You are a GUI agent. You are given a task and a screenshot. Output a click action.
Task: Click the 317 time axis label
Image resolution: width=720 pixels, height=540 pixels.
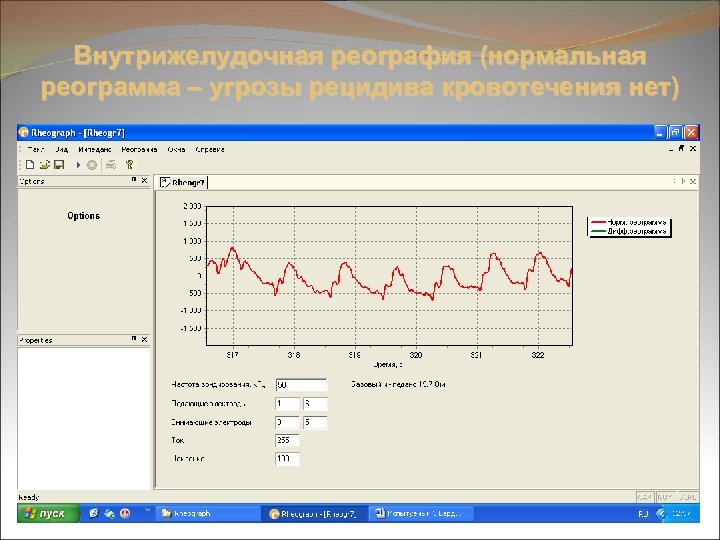(x=233, y=355)
